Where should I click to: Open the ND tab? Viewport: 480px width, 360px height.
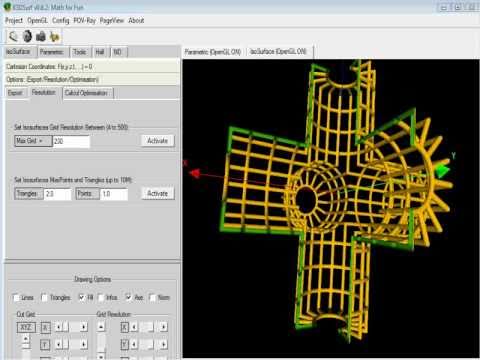tap(118, 52)
